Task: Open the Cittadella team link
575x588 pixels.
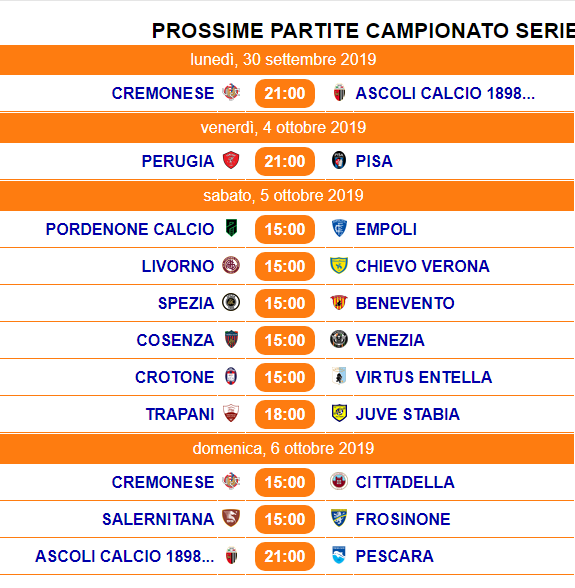Action: click(x=405, y=482)
